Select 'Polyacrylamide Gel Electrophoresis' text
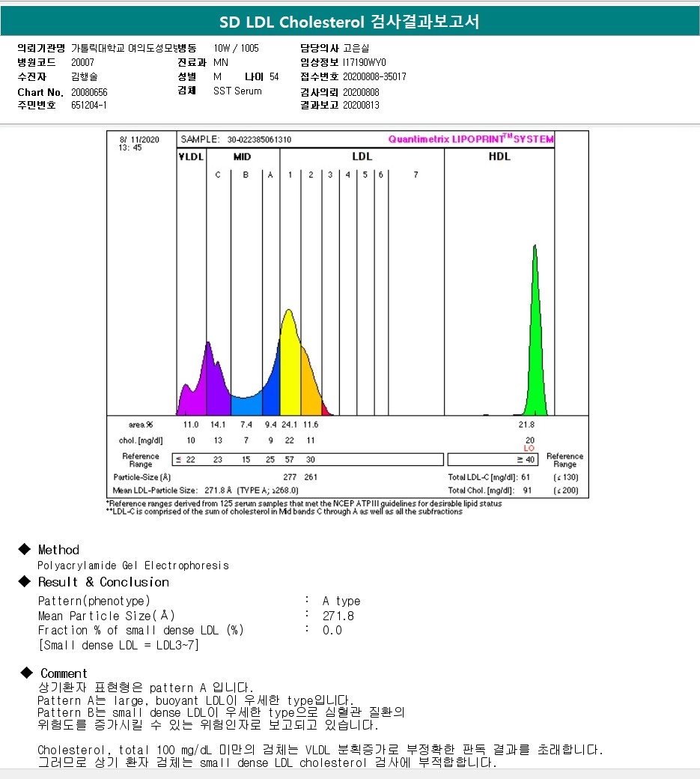This screenshot has width=700, height=779. [x=133, y=566]
